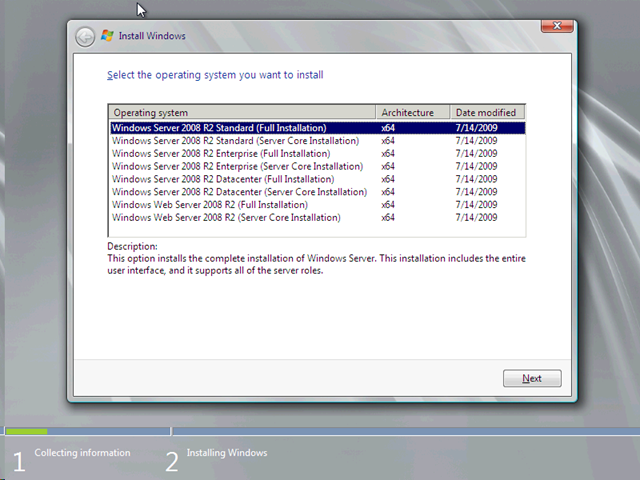Close the Install Windows dialog

(557, 26)
